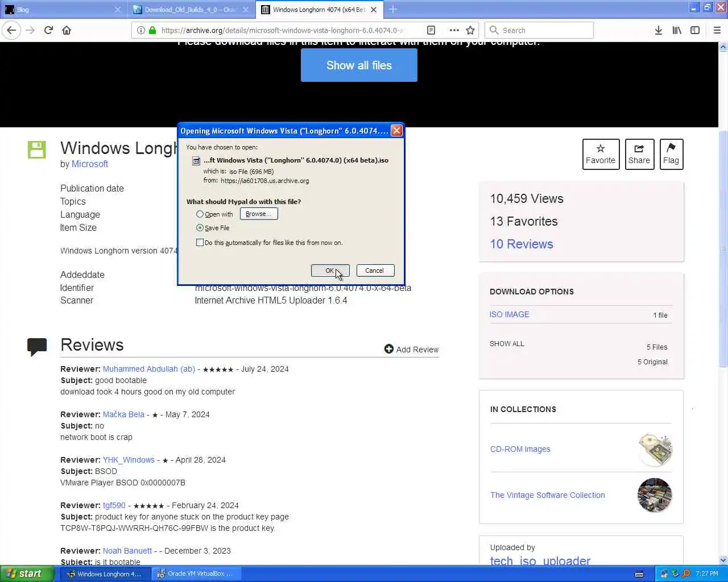
Task: Click the page vertical scrollbar thumb
Action: click(x=723, y=249)
